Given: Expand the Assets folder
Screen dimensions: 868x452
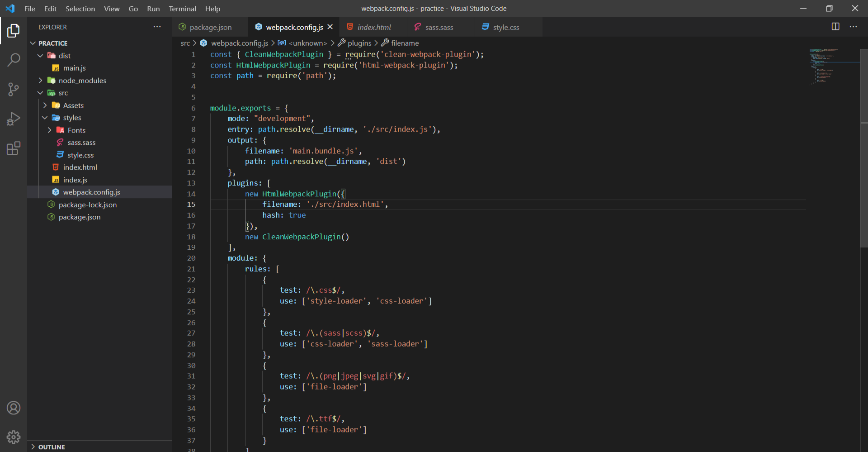Looking at the screenshot, I should click(x=99, y=105).
